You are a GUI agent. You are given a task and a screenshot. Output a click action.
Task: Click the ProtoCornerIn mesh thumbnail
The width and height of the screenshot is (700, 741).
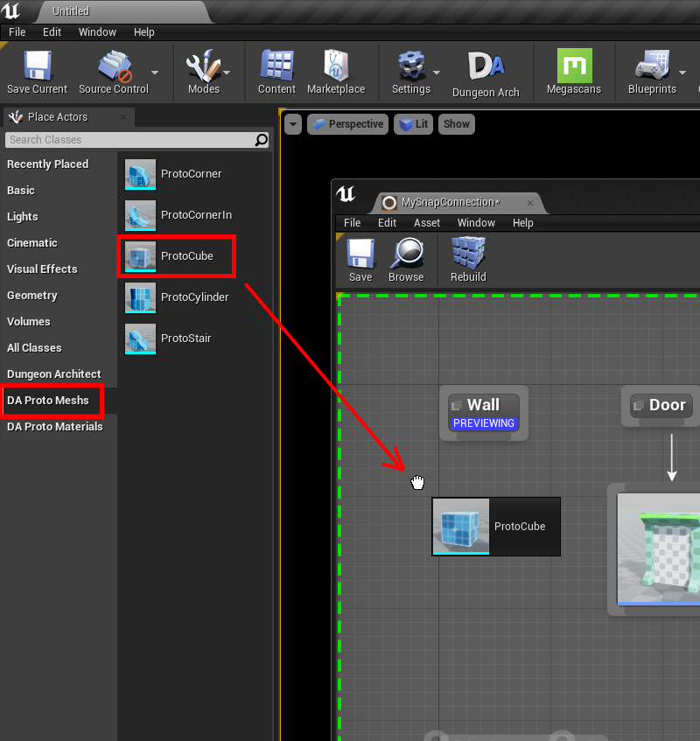point(140,215)
